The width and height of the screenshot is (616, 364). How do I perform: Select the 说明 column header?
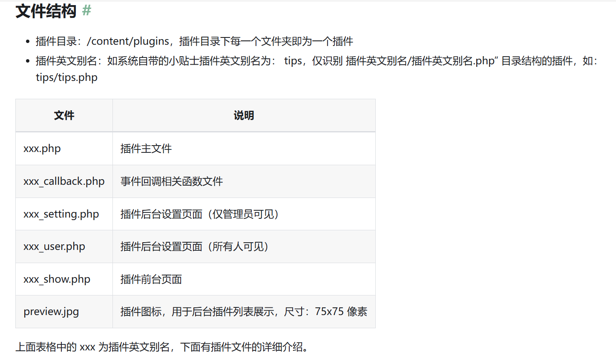(244, 115)
